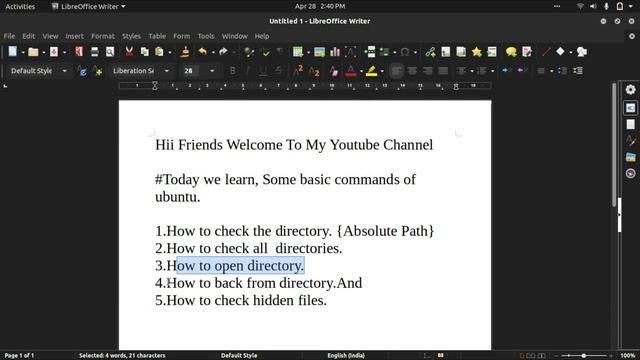The image size is (640, 360).
Task: Click the yellow star Bookmark icon
Action: tap(476, 52)
